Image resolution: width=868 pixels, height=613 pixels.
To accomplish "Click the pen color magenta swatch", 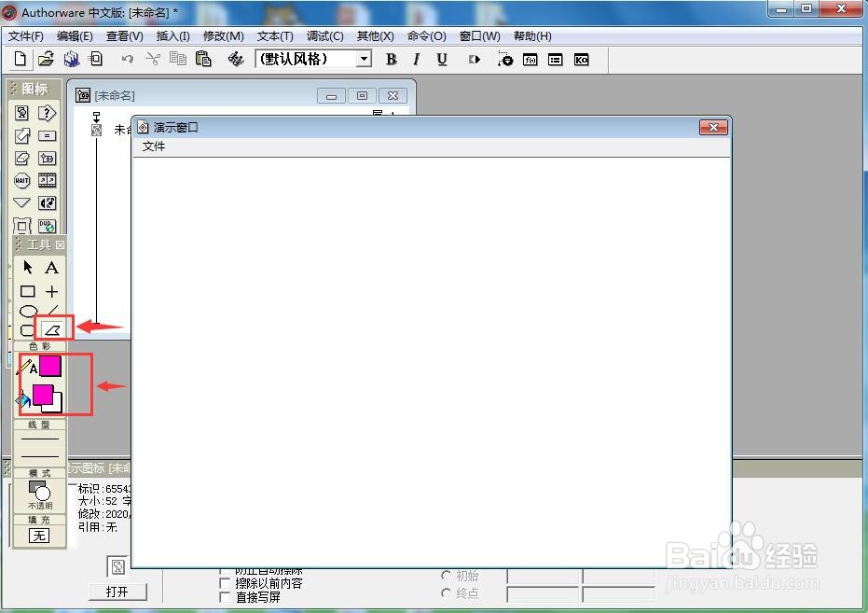I will pos(50,366).
